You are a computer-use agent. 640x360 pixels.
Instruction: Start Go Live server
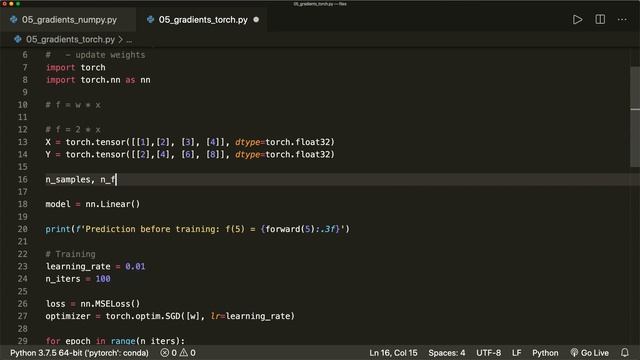pos(589,353)
